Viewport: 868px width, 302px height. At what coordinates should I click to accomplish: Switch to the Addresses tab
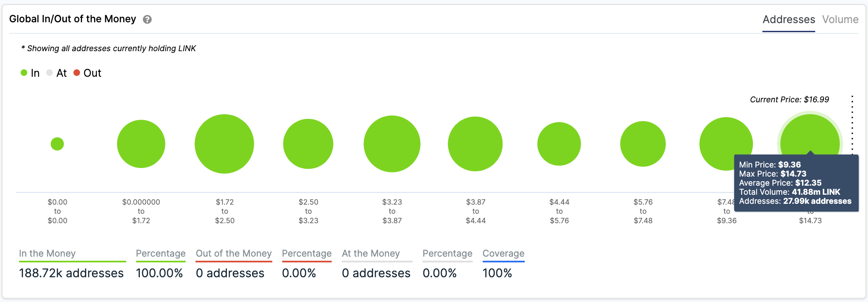click(788, 19)
